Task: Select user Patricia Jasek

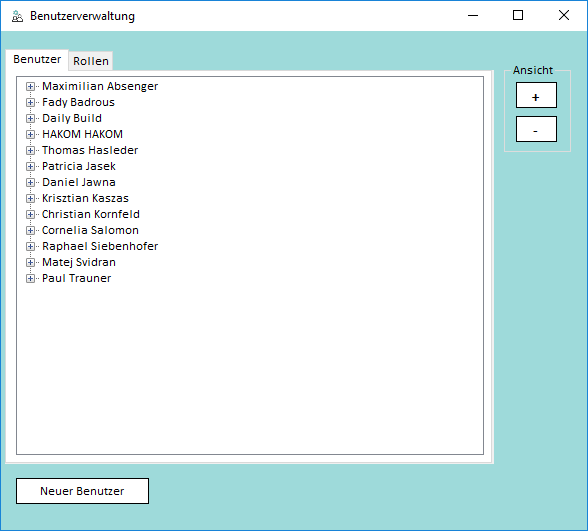Action: (79, 166)
